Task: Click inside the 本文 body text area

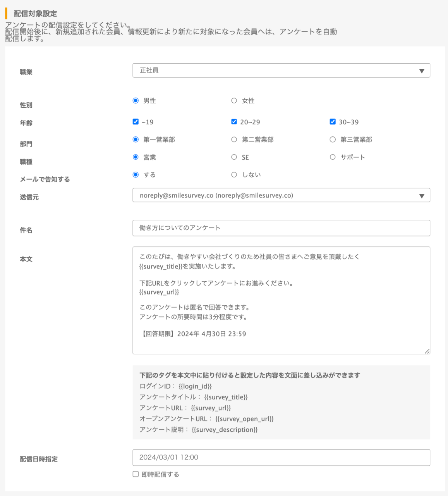Action: [x=281, y=300]
